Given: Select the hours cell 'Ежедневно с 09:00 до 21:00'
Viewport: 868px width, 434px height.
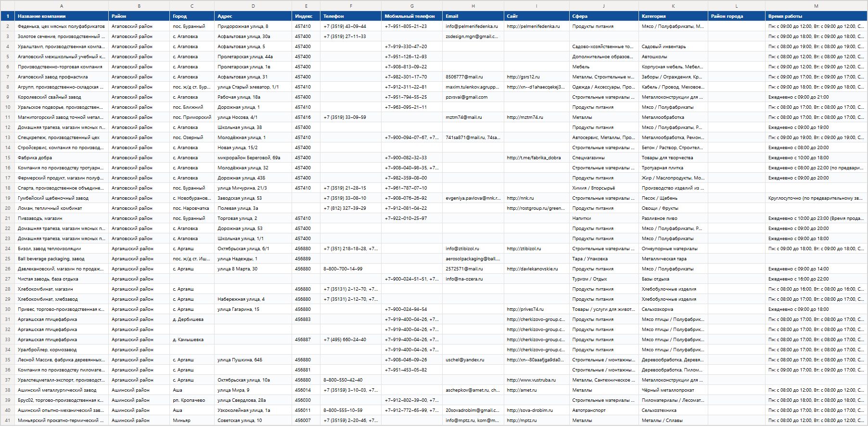Looking at the screenshot, I should tap(816, 97).
